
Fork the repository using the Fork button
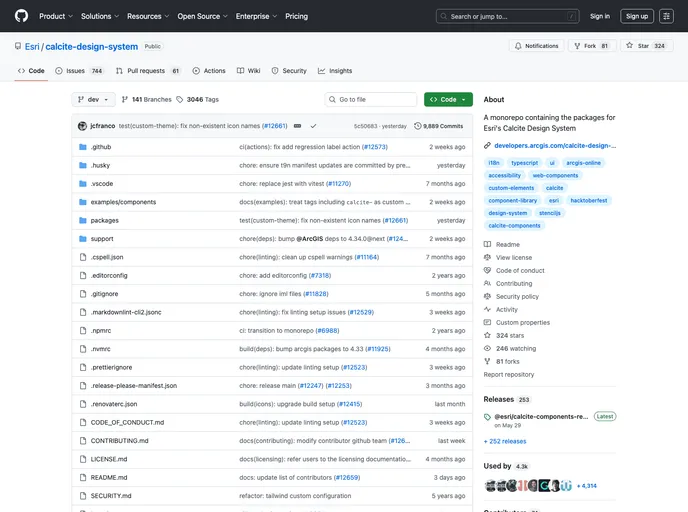click(592, 46)
